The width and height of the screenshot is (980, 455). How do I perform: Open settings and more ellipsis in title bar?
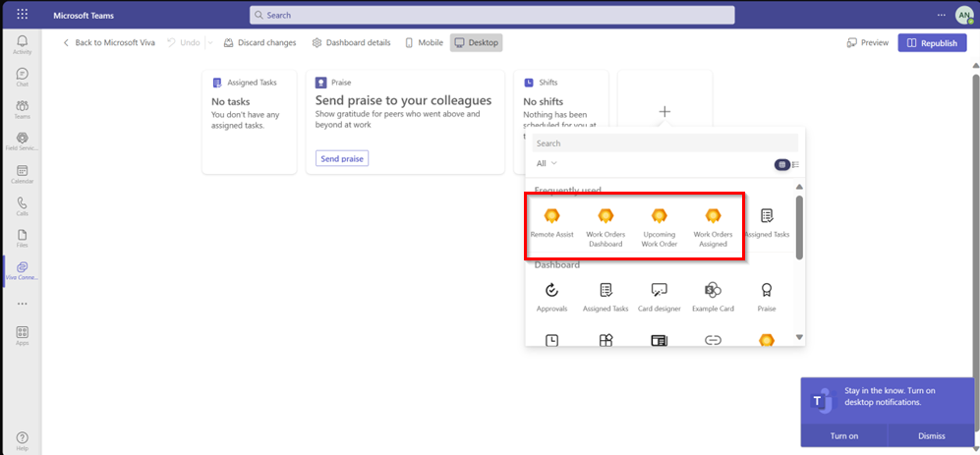[x=942, y=15]
